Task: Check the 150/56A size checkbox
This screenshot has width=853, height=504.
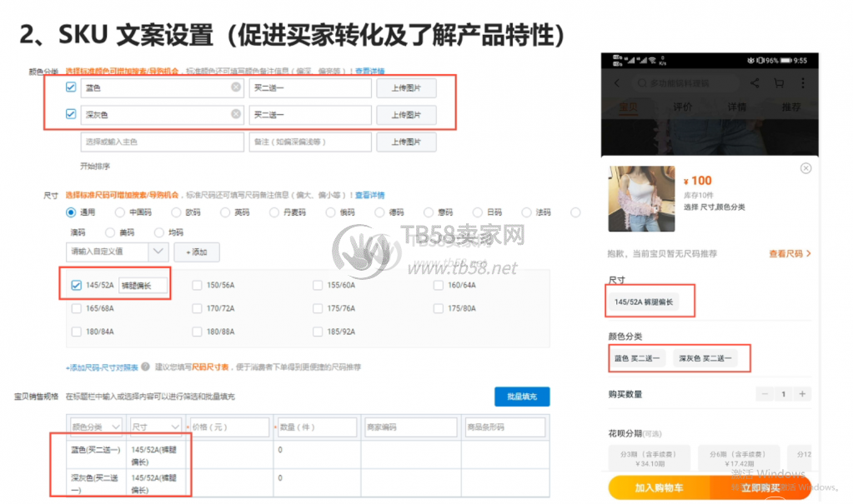Action: 197,285
